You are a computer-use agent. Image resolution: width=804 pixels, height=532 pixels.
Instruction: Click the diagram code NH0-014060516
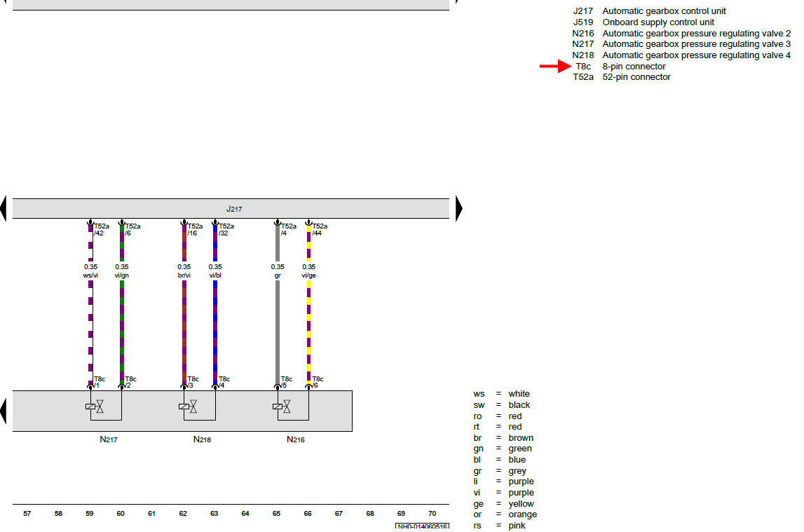click(x=423, y=526)
